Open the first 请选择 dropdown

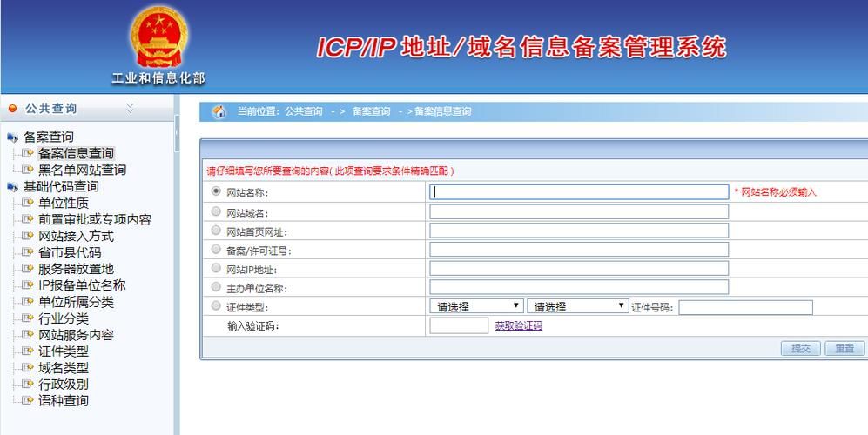point(476,306)
